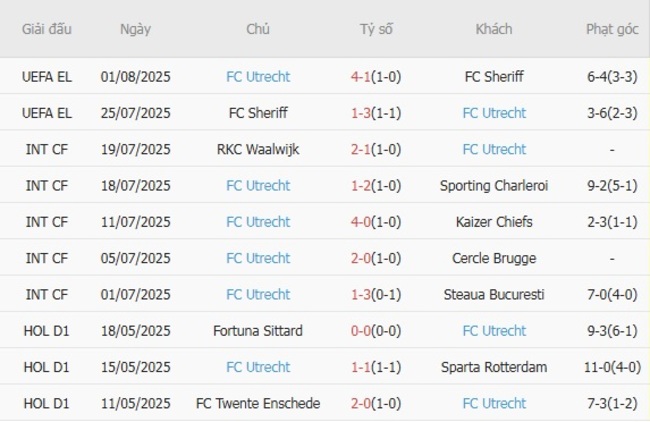The height and width of the screenshot is (422, 650).
Task: Click Steaua Bucuresti team name
Action: click(494, 294)
